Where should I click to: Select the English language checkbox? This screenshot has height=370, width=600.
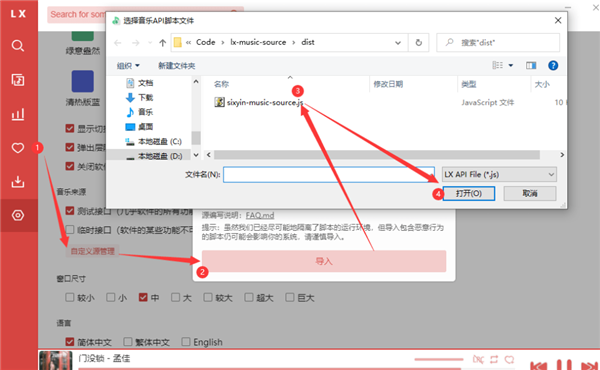point(186,341)
